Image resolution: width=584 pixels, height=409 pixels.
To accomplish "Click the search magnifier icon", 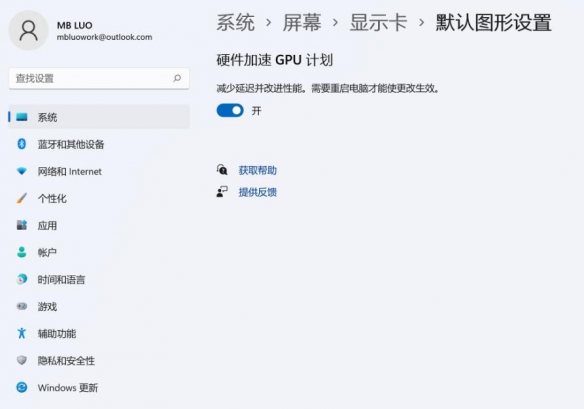I will 177,78.
